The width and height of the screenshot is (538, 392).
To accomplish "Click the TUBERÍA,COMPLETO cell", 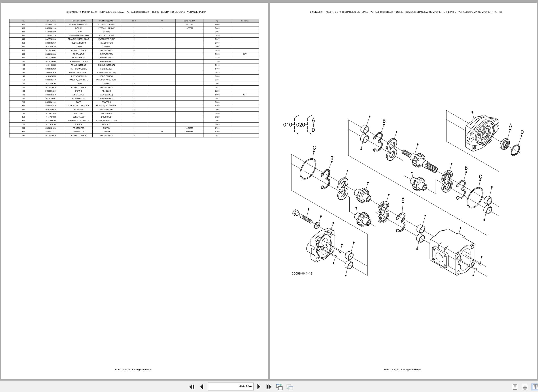I will tap(79, 80).
